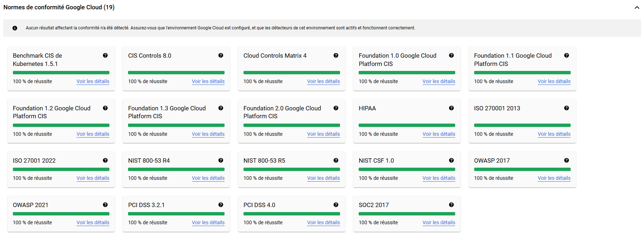Open Voir les détails for CIS Controls 8.0
The image size is (644, 235).
(x=208, y=81)
